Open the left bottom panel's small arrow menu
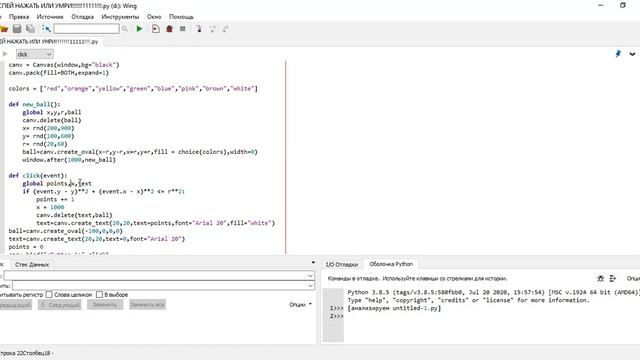The width and height of the screenshot is (640, 360). coord(313,263)
